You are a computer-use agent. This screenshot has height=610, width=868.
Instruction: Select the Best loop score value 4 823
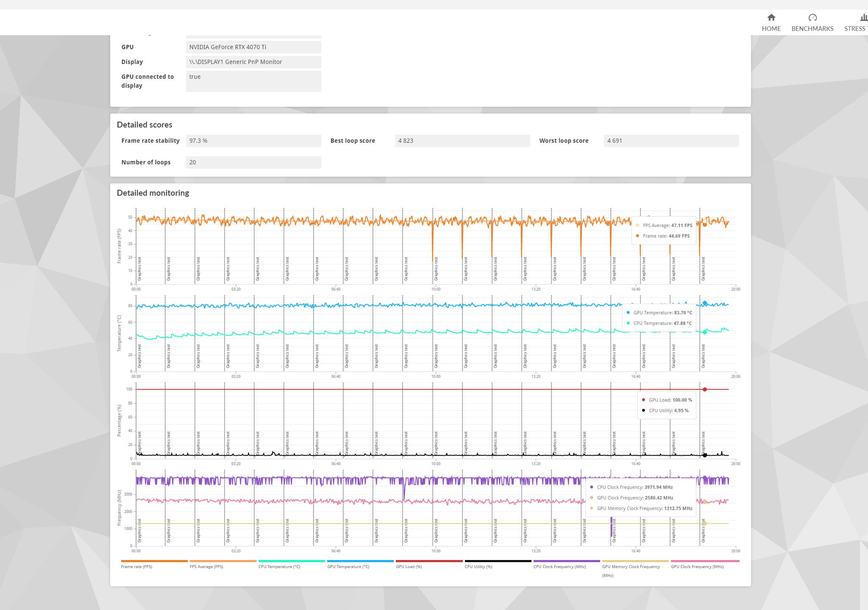point(462,141)
